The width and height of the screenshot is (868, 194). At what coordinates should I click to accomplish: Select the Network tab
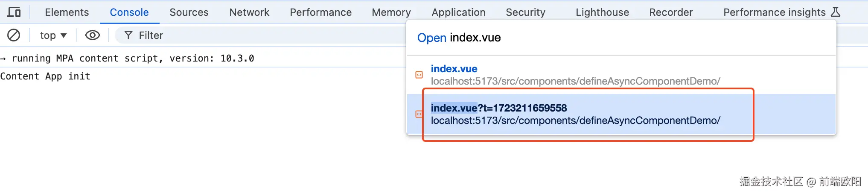pyautogui.click(x=249, y=12)
